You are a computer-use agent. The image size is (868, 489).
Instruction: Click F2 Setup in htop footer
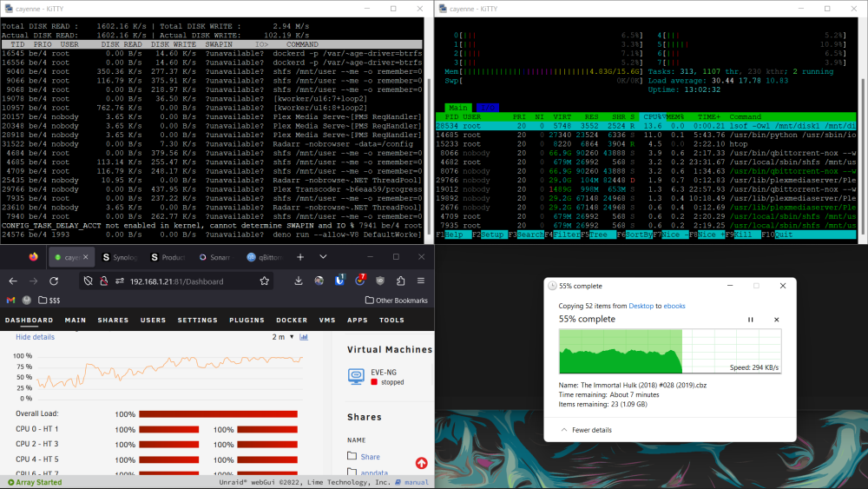pos(488,235)
